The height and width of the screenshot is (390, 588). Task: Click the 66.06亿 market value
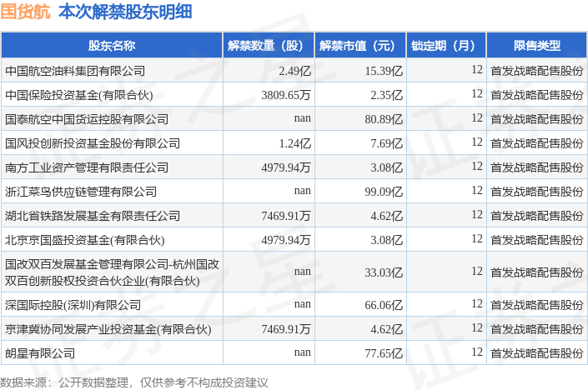click(x=384, y=305)
